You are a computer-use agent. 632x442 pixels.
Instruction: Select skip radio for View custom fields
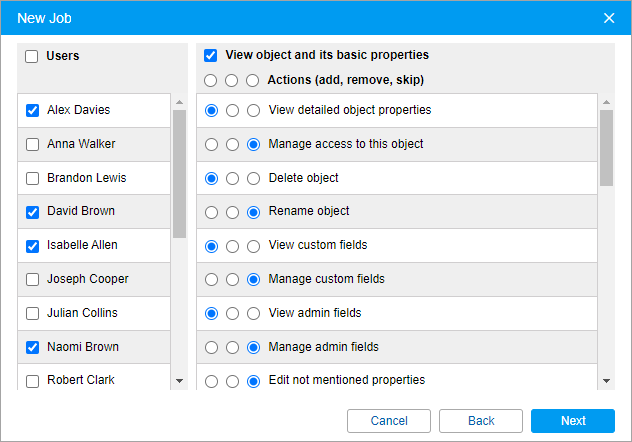point(253,246)
